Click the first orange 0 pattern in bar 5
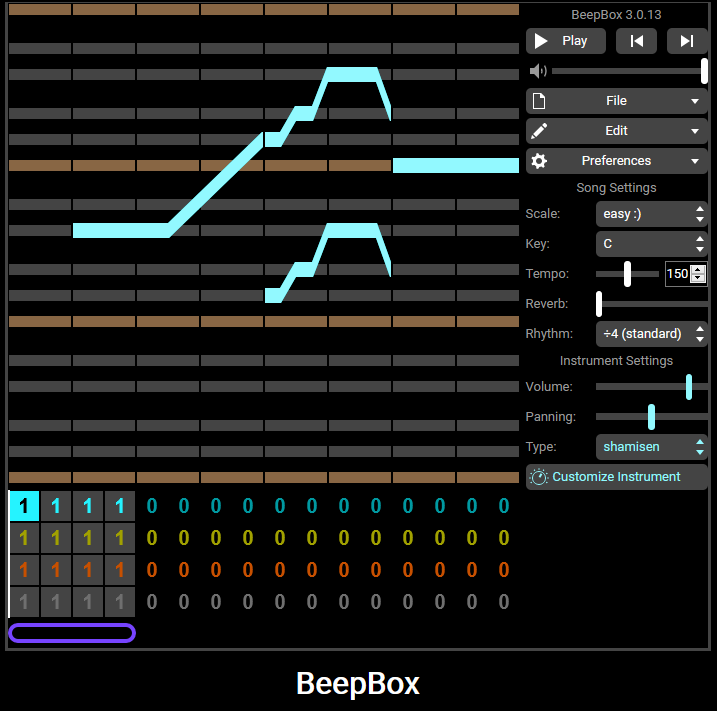The height and width of the screenshot is (711, 717). [152, 570]
